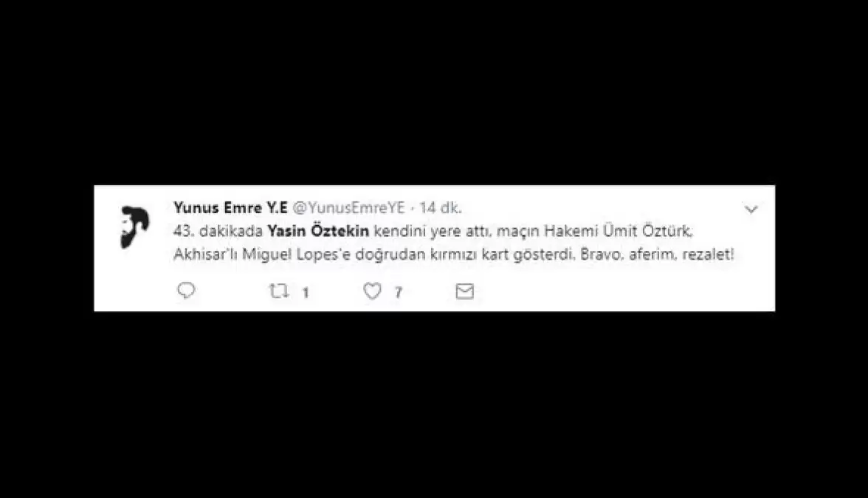The height and width of the screenshot is (498, 868).
Task: Visit the @YunusEmreYE handle link
Action: click(348, 207)
